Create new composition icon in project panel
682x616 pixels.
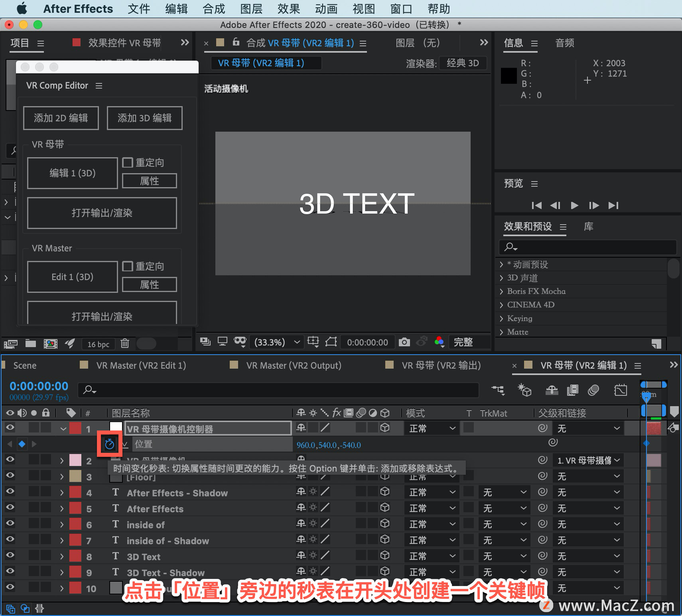51,344
